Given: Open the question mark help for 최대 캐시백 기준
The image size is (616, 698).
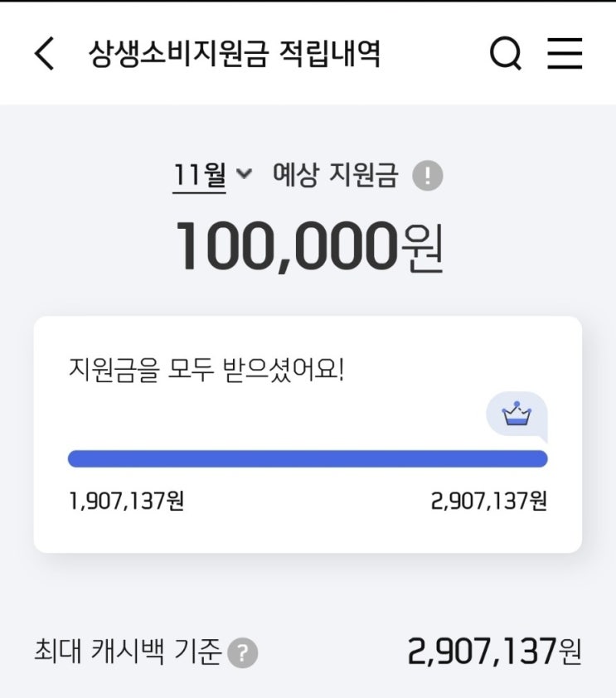Looking at the screenshot, I should (243, 653).
